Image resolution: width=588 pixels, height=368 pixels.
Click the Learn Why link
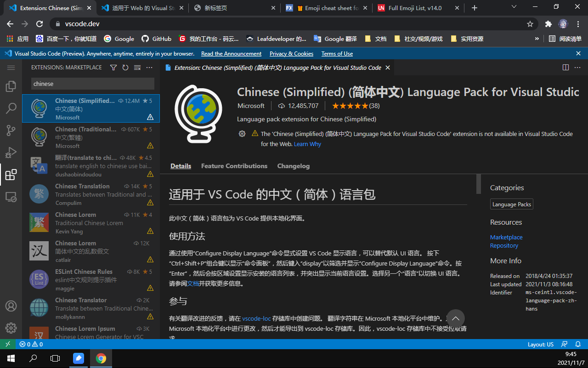[x=307, y=144]
